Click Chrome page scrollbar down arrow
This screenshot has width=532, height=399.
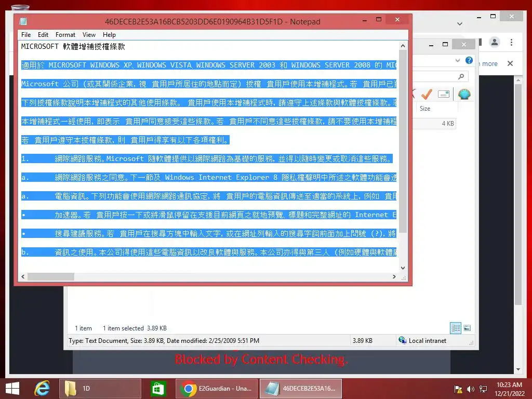[x=518, y=369]
